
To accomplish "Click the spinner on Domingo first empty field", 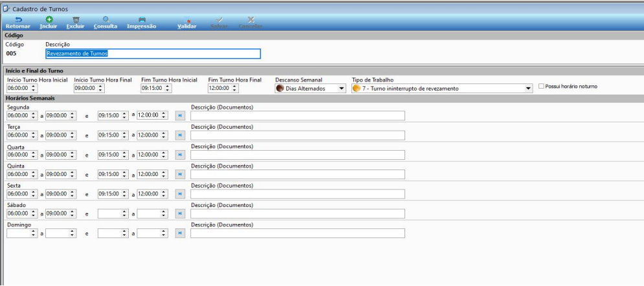I will [34, 233].
